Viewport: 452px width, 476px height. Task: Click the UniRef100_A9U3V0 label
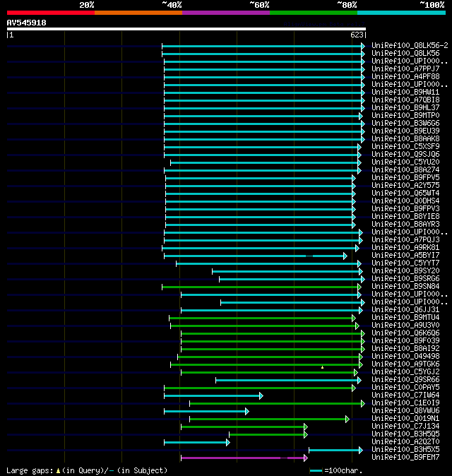[x=405, y=326]
